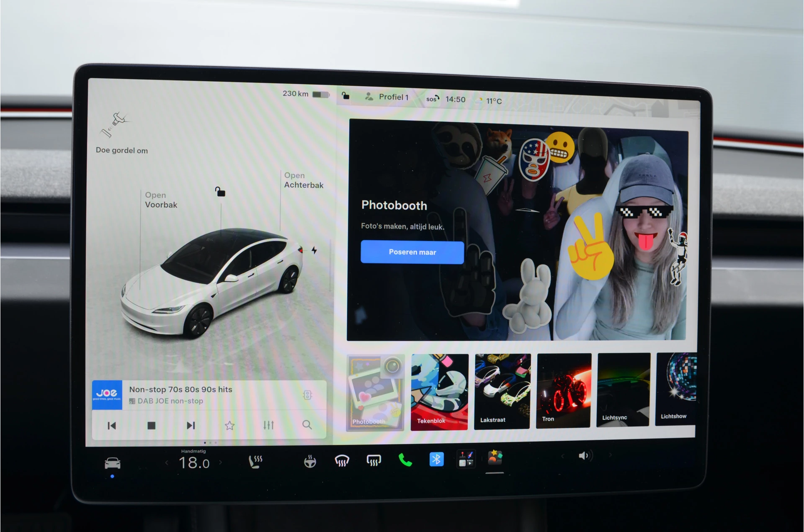Tap the 'Doe gordel om' warning text
This screenshot has width=804, height=532.
tap(121, 150)
